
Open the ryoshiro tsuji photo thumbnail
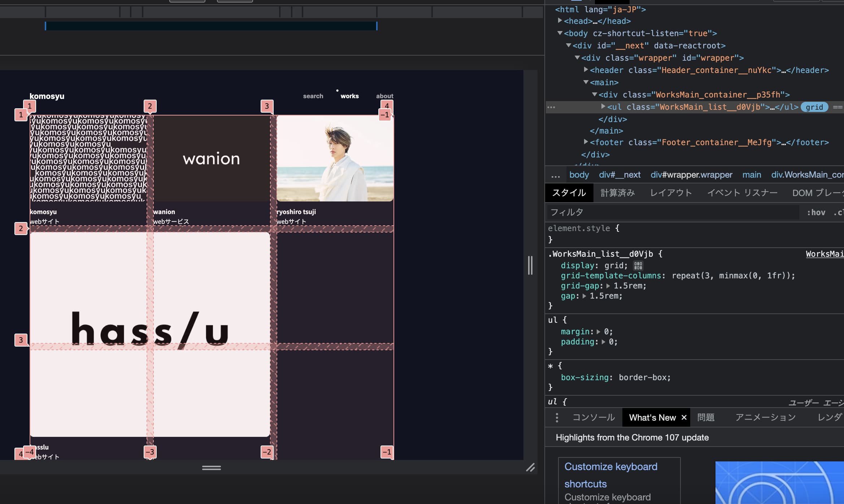(335, 158)
